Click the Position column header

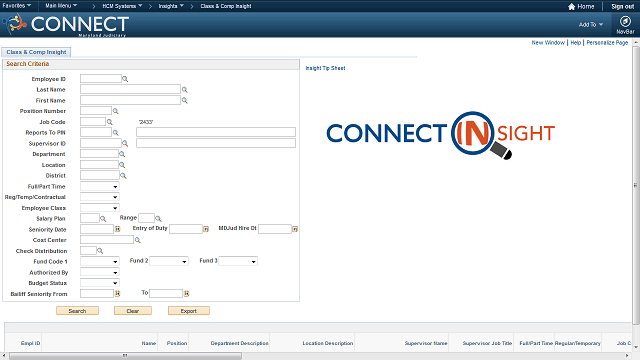point(177,343)
